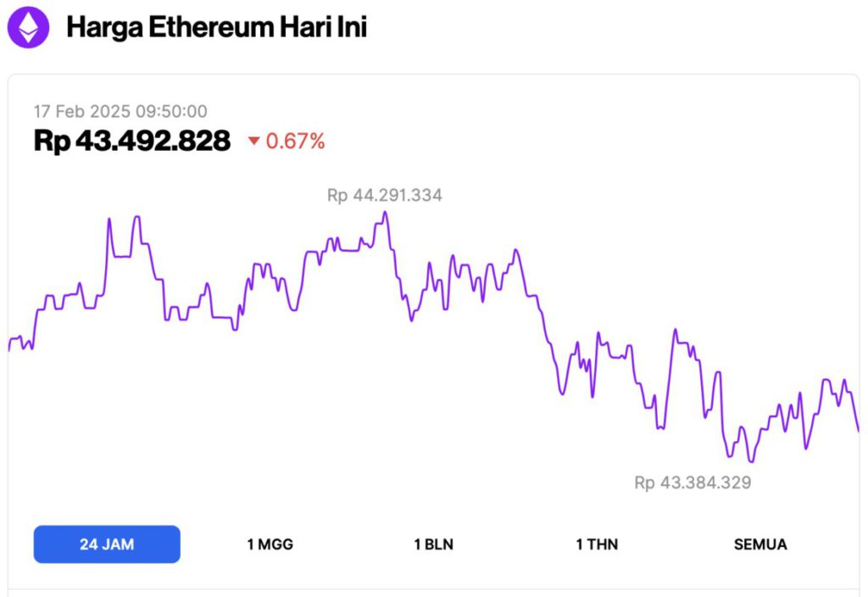This screenshot has height=597, width=868.
Task: Switch to the 1 MGG range
Action: pos(270,544)
